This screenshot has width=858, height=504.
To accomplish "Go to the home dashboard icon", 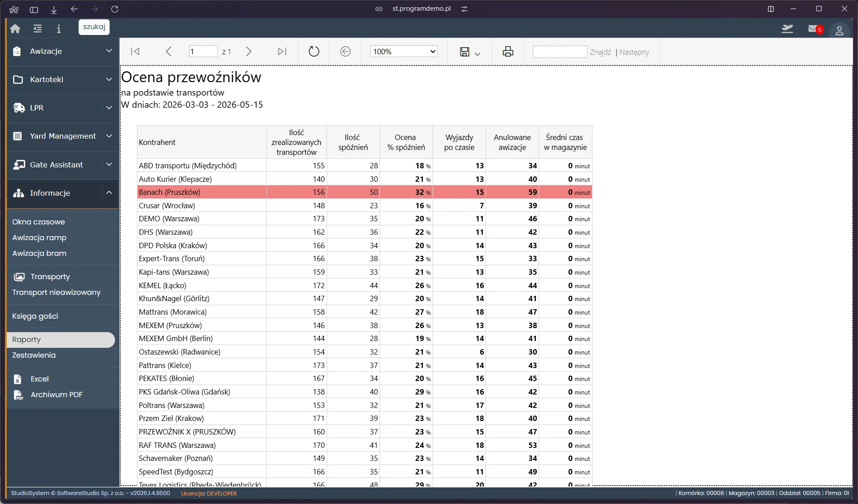I will 15,29.
